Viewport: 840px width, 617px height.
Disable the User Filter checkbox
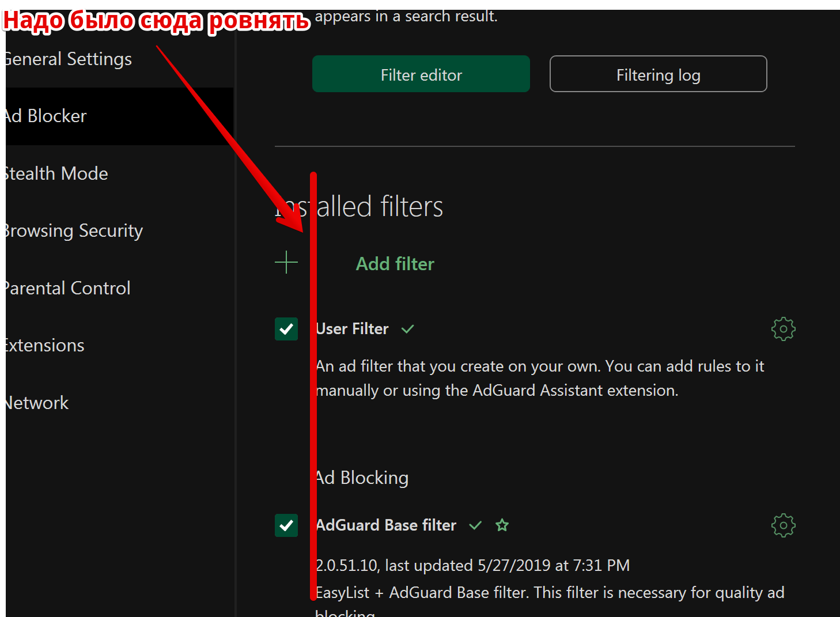pyautogui.click(x=286, y=329)
